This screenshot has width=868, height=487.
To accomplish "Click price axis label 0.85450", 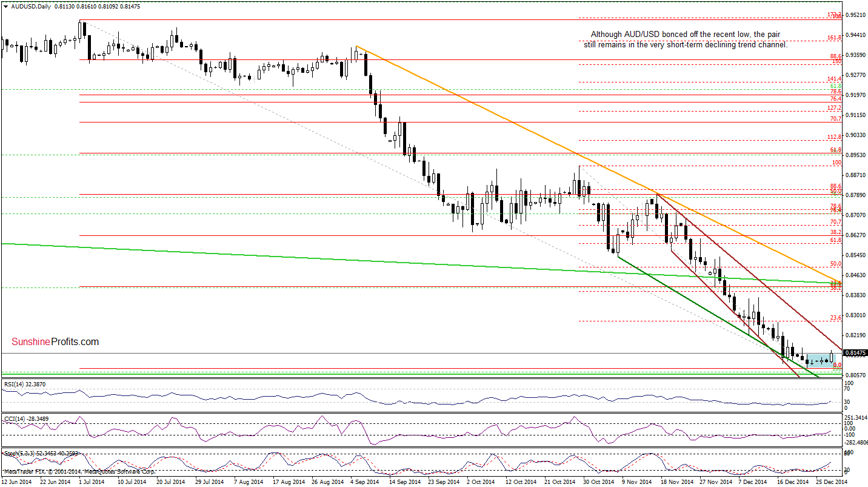I will coord(855,255).
